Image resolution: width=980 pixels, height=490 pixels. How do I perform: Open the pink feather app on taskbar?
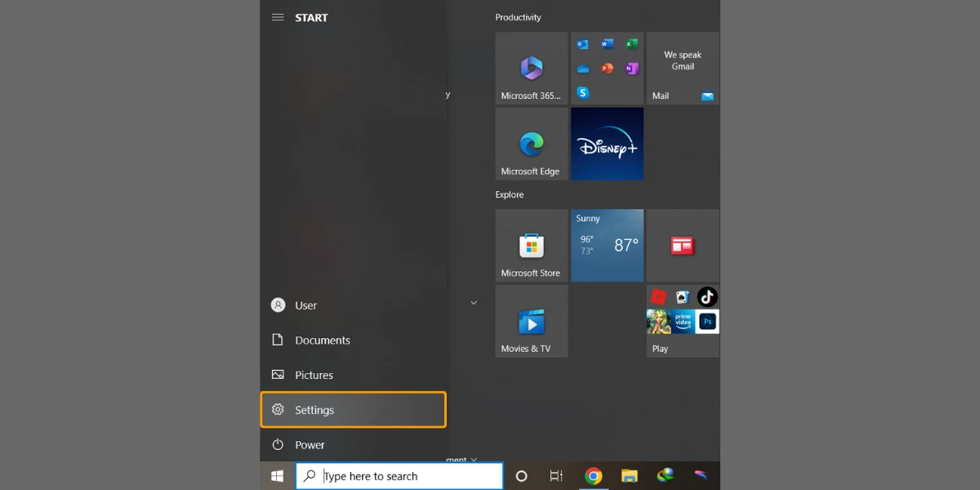click(701, 476)
